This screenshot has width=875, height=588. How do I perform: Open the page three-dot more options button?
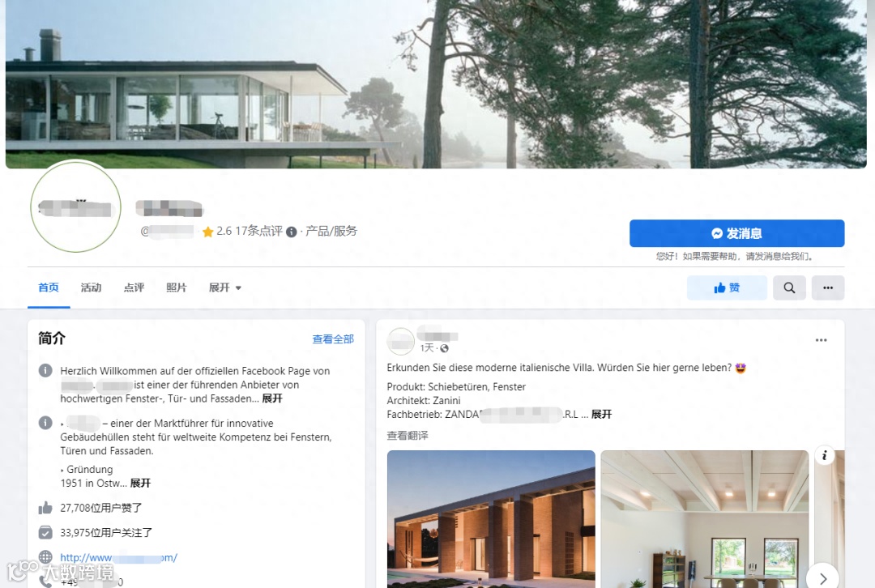click(827, 288)
